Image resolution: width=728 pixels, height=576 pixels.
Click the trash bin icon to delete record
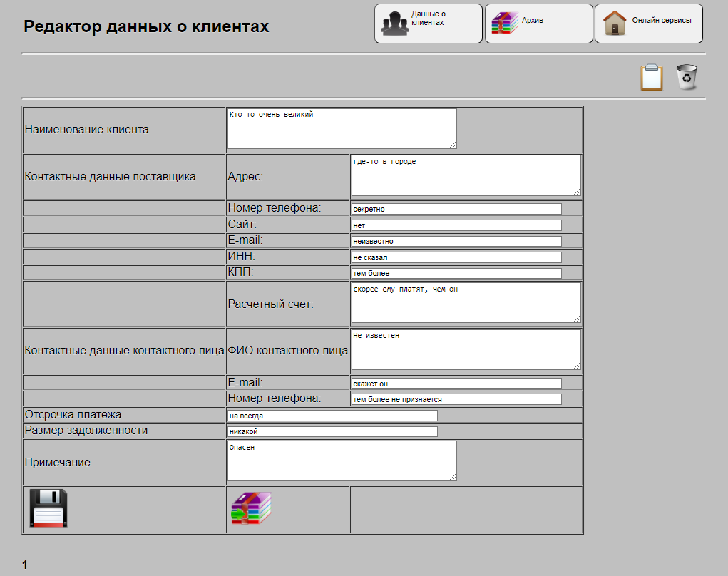[687, 76]
